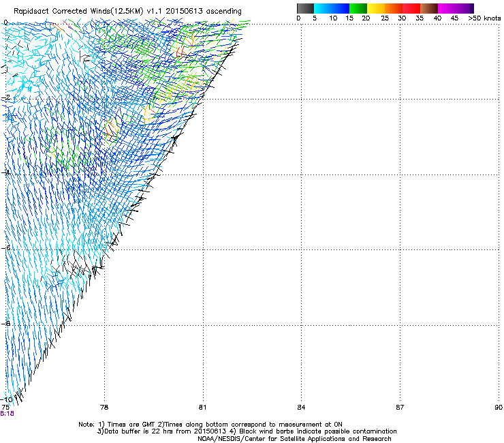
Task: Click the longitude axis label '78'
Action: [x=104, y=408]
